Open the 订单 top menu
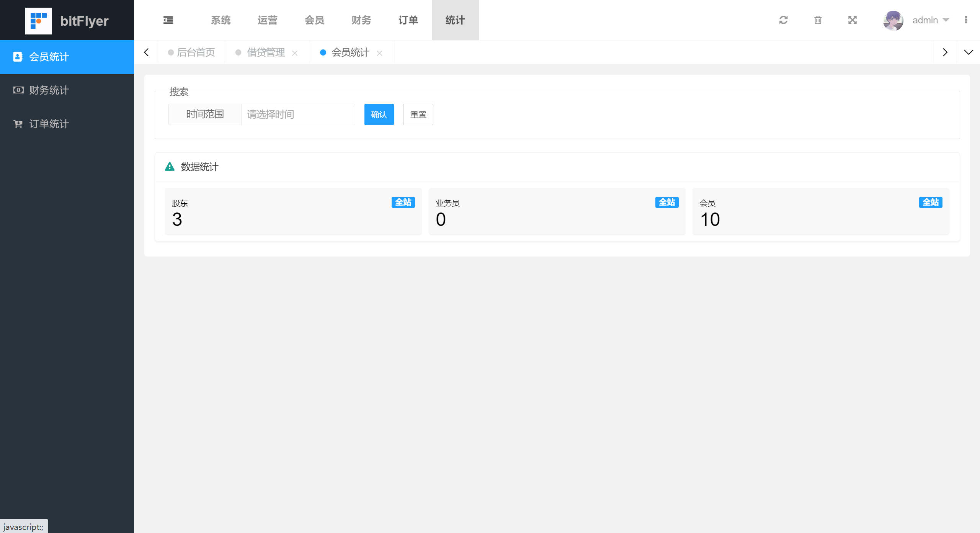 click(x=408, y=20)
